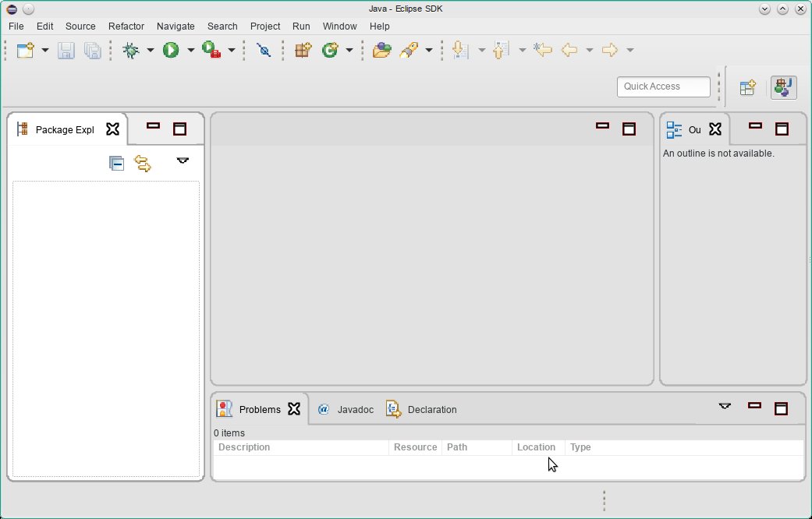Sort by the Description column header
This screenshot has height=519, width=812.
tap(301, 447)
